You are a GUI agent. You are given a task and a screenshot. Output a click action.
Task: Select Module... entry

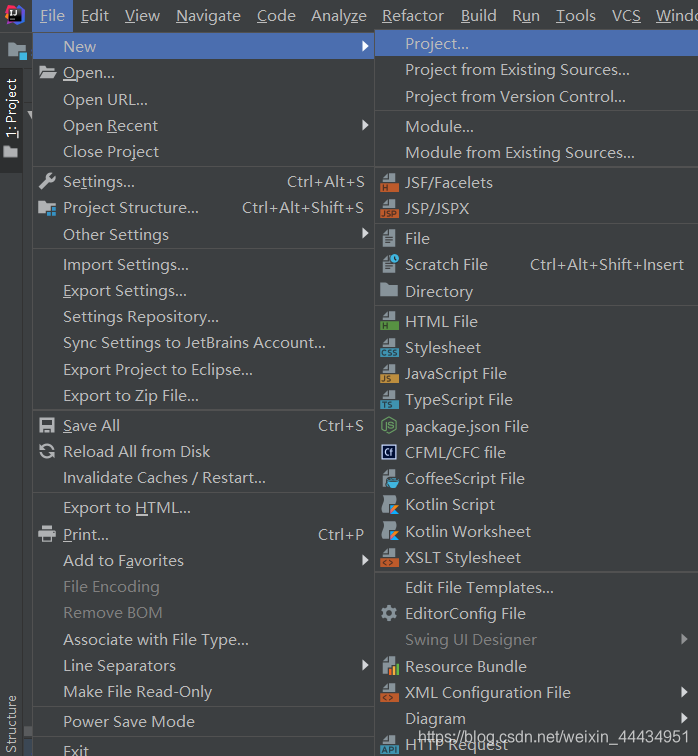click(537, 126)
